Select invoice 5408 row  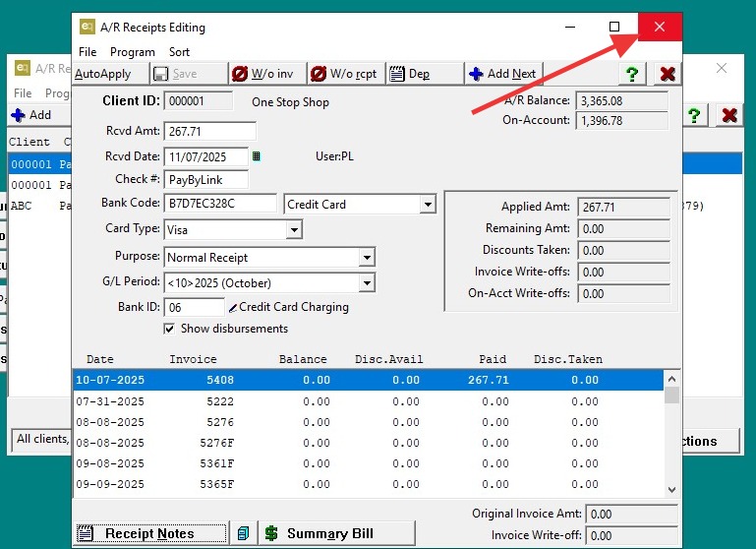coord(369,380)
